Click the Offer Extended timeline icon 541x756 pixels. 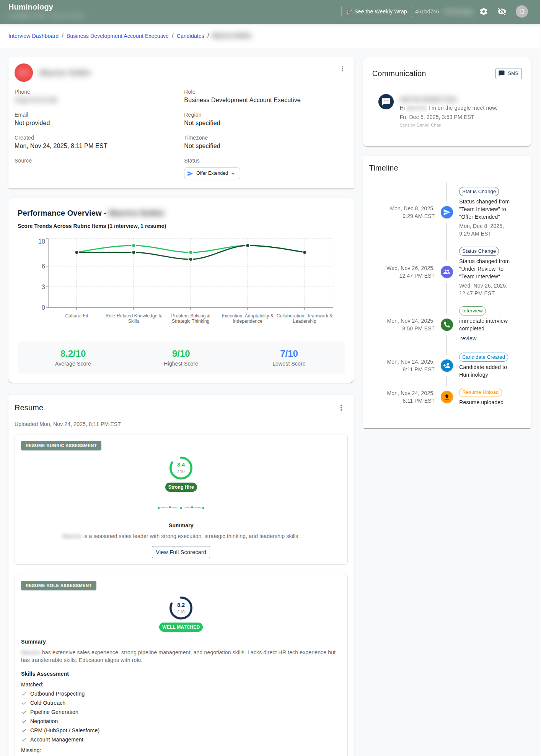coord(446,212)
